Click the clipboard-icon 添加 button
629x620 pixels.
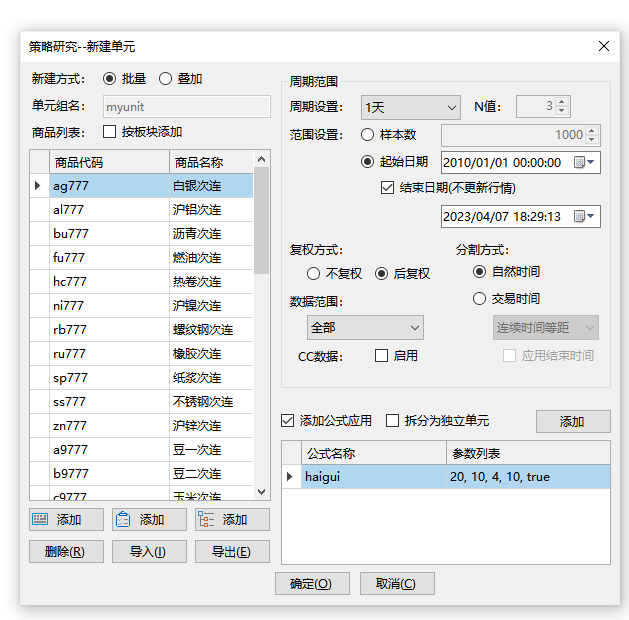149,520
